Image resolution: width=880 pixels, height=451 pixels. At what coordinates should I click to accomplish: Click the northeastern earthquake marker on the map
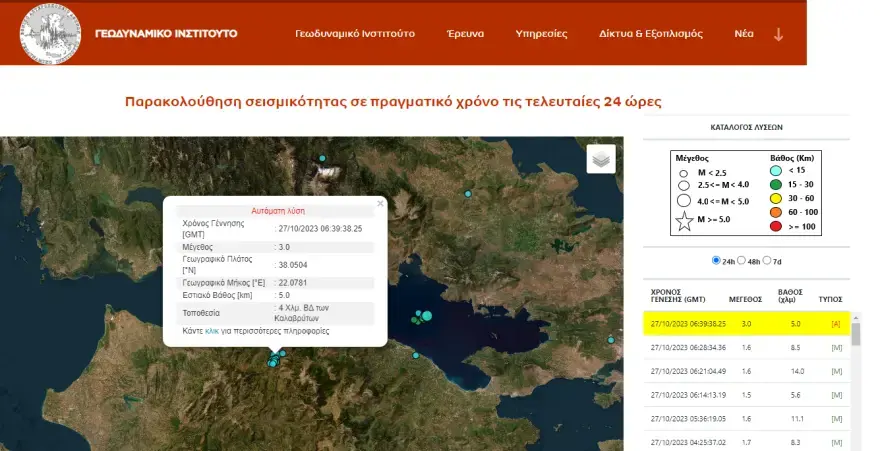coord(467,193)
